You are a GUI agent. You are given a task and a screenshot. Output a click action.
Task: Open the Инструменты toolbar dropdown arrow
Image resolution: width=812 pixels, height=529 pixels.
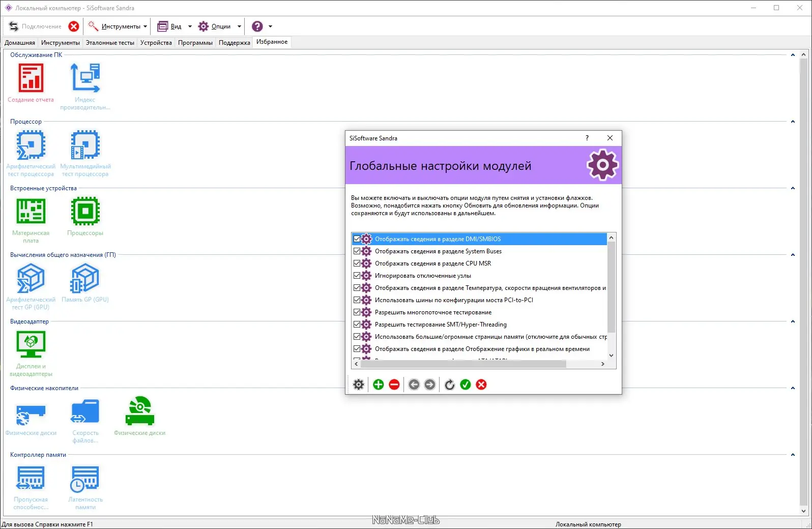pyautogui.click(x=146, y=26)
